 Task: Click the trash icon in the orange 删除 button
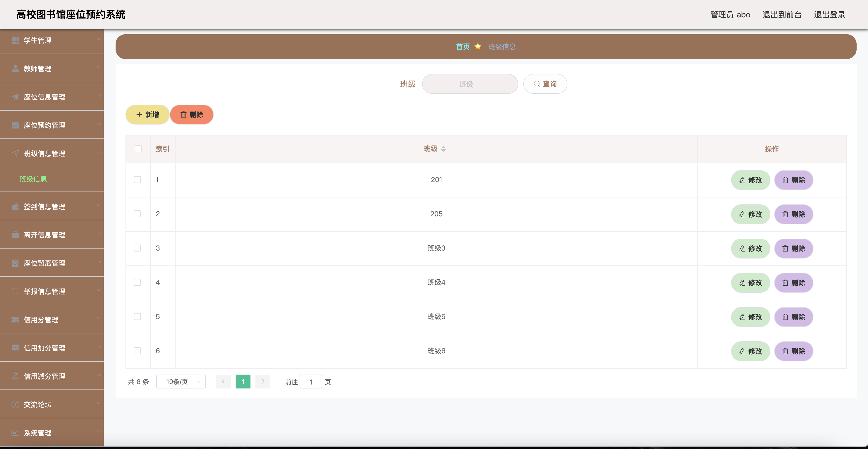coord(183,115)
